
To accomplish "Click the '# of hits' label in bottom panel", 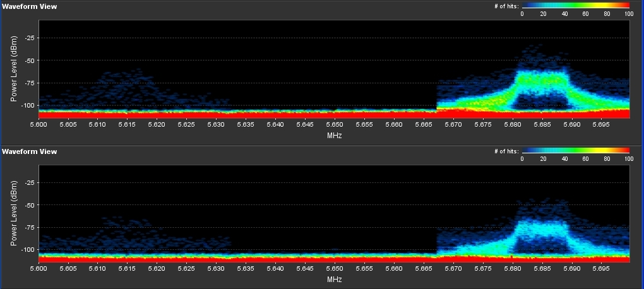I will point(506,151).
